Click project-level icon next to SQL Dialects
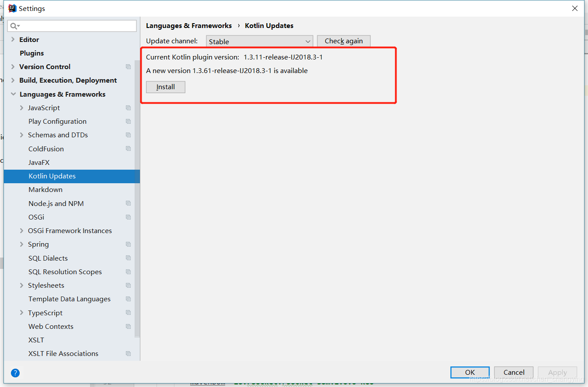The image size is (588, 387). (x=128, y=258)
